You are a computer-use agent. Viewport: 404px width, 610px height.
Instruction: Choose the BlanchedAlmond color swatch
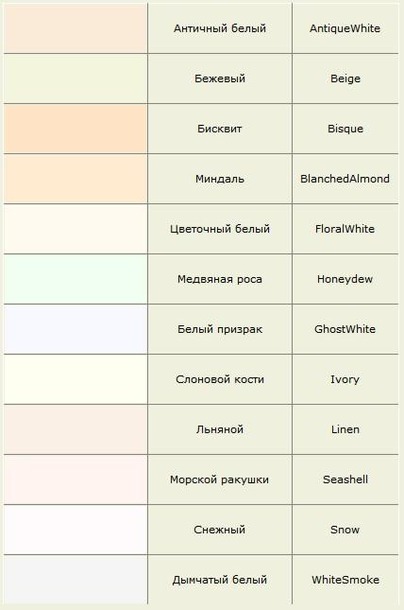coord(76,179)
